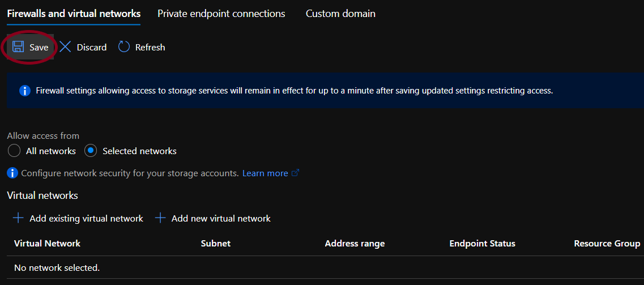Viewport: 644px width, 285px height.
Task: Click plus icon for Add existing virtual network
Action: pos(18,218)
